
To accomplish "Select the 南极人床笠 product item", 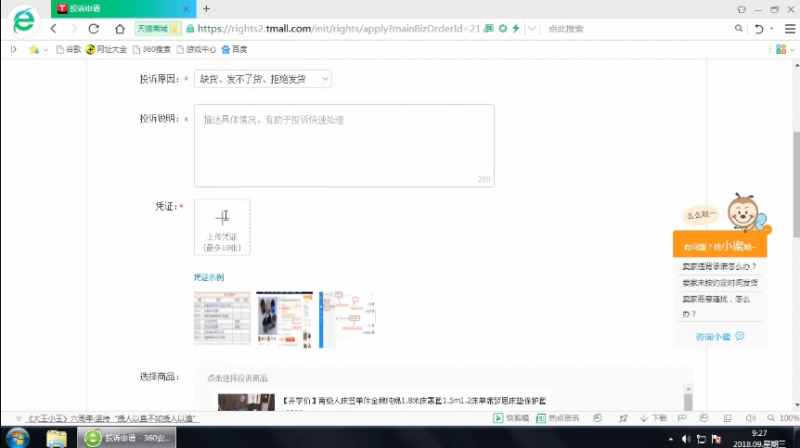I will click(414, 401).
